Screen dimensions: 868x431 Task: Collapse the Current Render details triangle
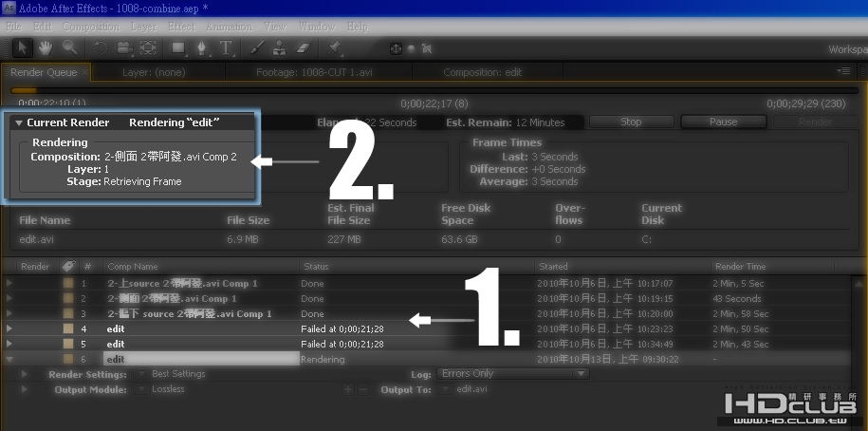pyautogui.click(x=19, y=123)
